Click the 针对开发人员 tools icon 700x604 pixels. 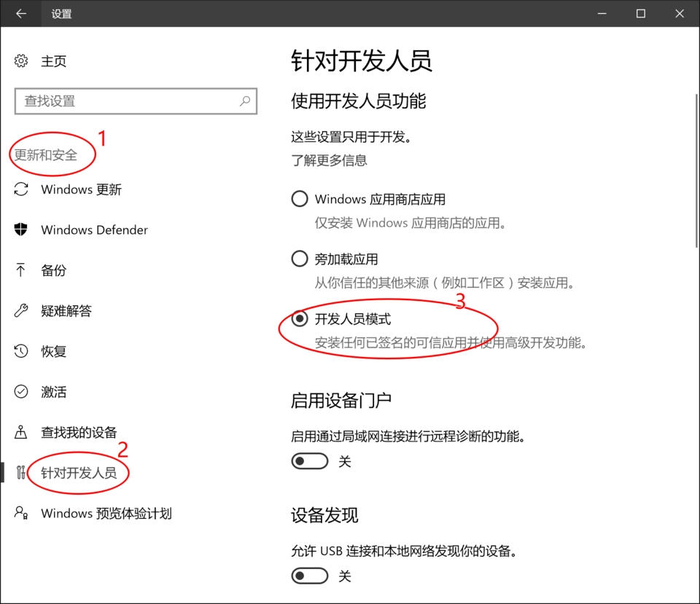[x=20, y=472]
